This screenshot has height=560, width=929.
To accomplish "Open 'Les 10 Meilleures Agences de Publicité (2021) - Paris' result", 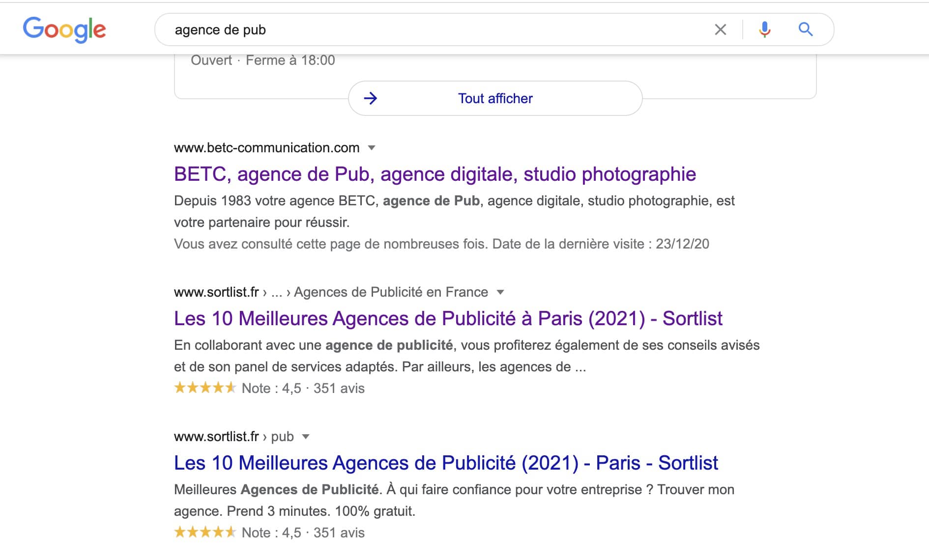I will (x=446, y=463).
